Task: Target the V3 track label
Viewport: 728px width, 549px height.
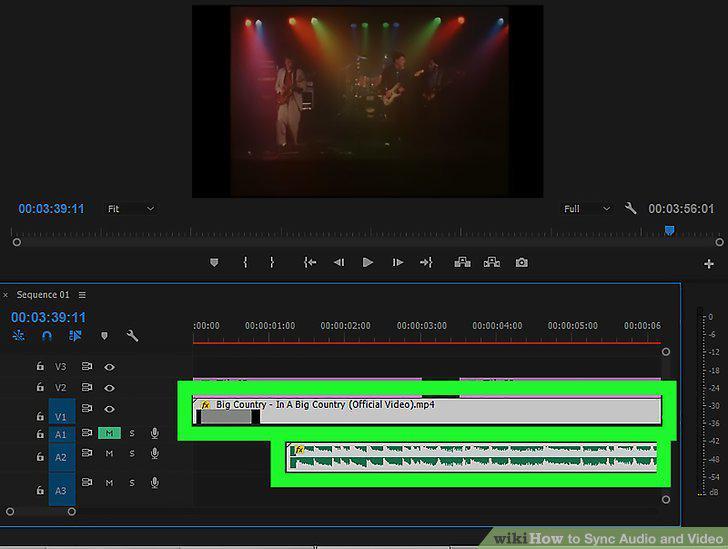Action: (x=61, y=367)
